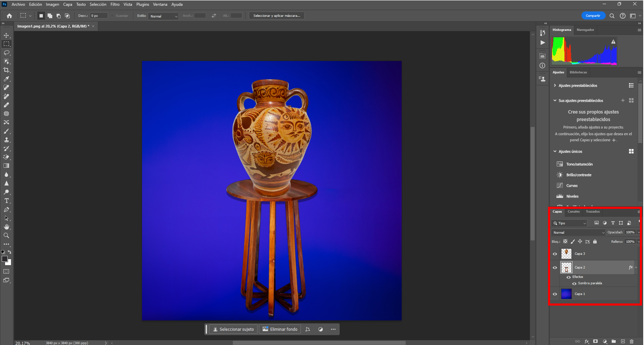Image resolution: width=644 pixels, height=345 pixels.
Task: Click Intersect with selection mode icon
Action: (67, 16)
